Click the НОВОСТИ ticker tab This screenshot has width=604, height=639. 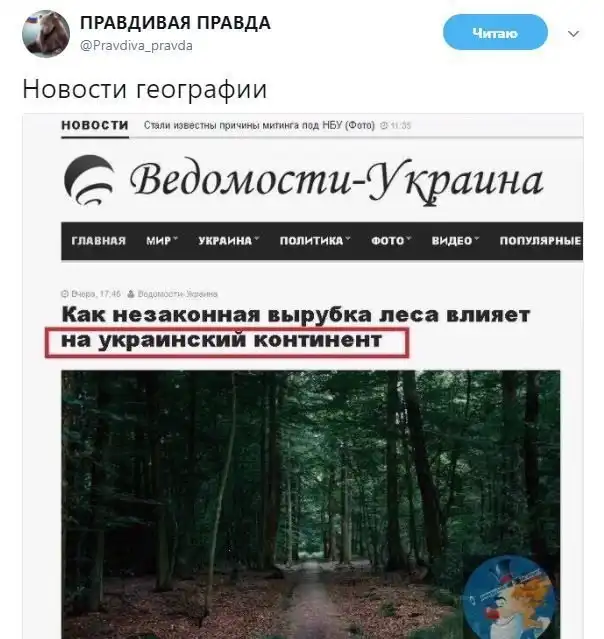(95, 125)
